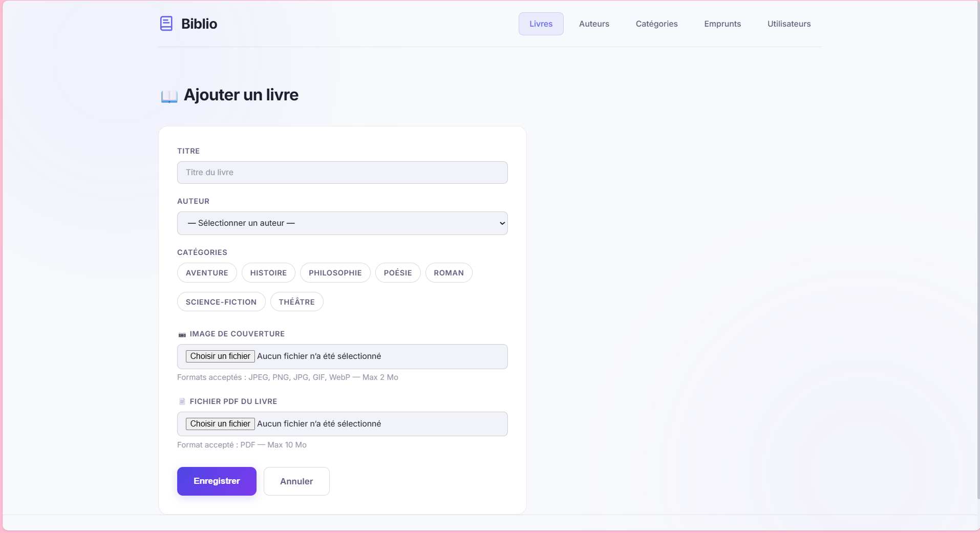Open the Utilisateurs navigation tab
980x533 pixels.
(789, 24)
